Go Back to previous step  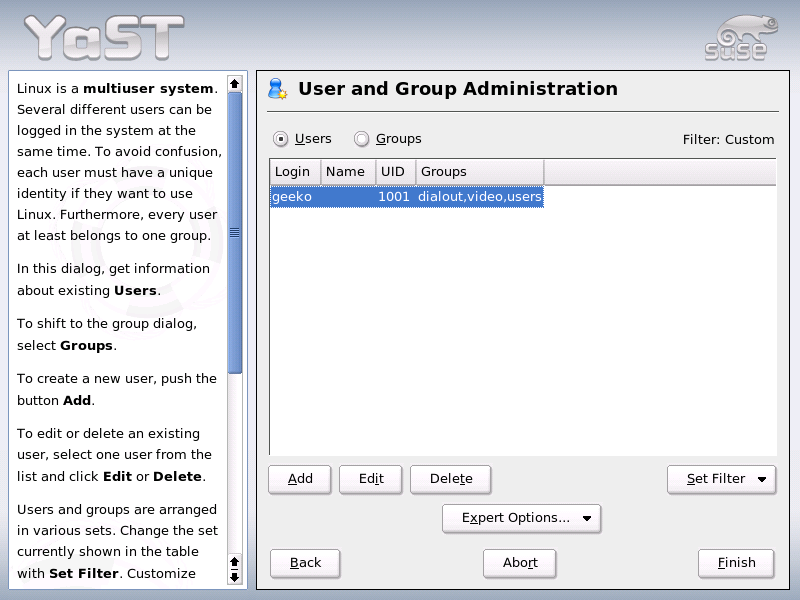305,563
